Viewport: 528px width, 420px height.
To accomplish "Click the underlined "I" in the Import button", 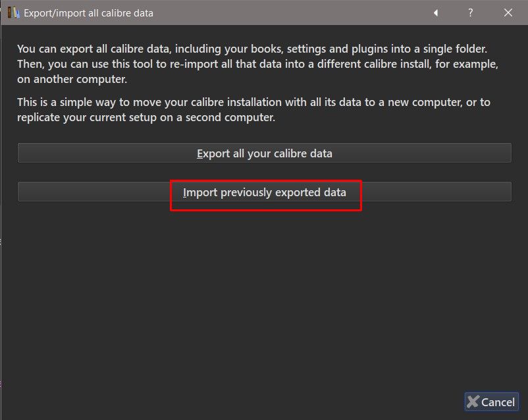I will click(x=185, y=192).
